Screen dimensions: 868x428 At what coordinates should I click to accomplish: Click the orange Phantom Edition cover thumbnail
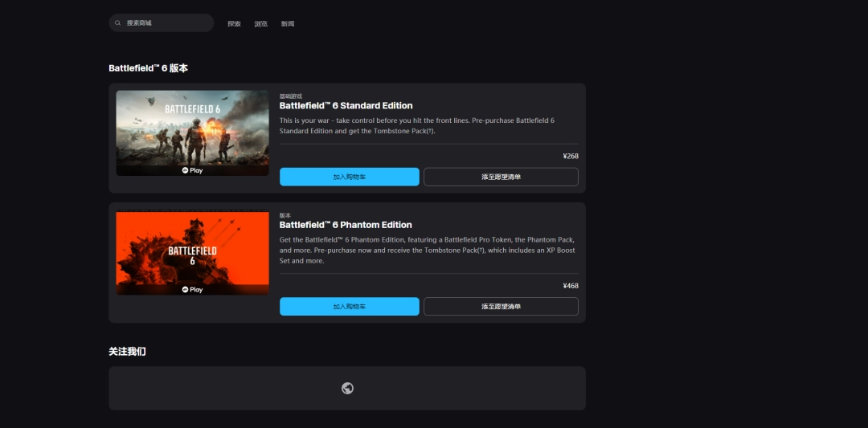[x=192, y=249]
